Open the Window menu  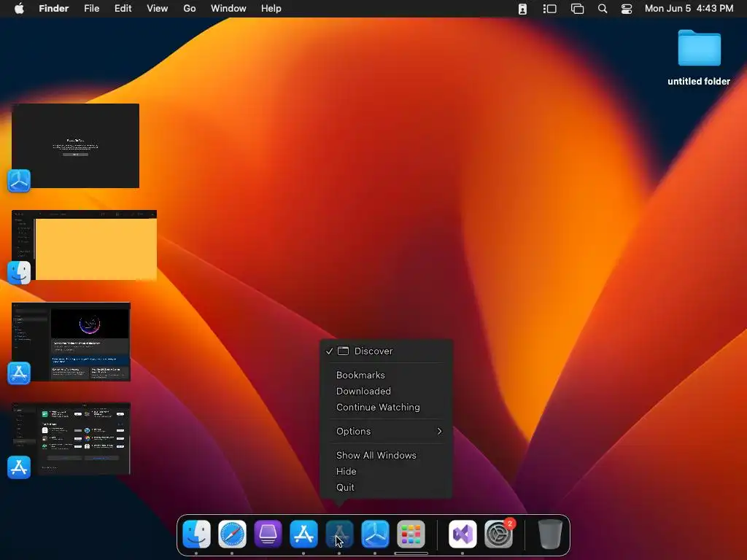tap(228, 9)
